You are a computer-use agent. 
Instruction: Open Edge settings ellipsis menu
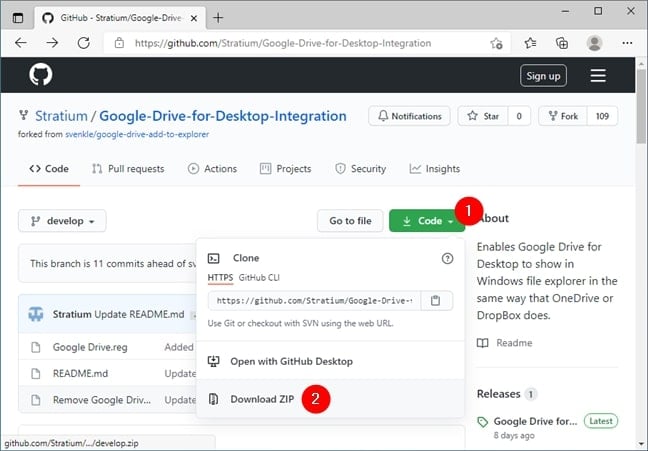(x=627, y=43)
